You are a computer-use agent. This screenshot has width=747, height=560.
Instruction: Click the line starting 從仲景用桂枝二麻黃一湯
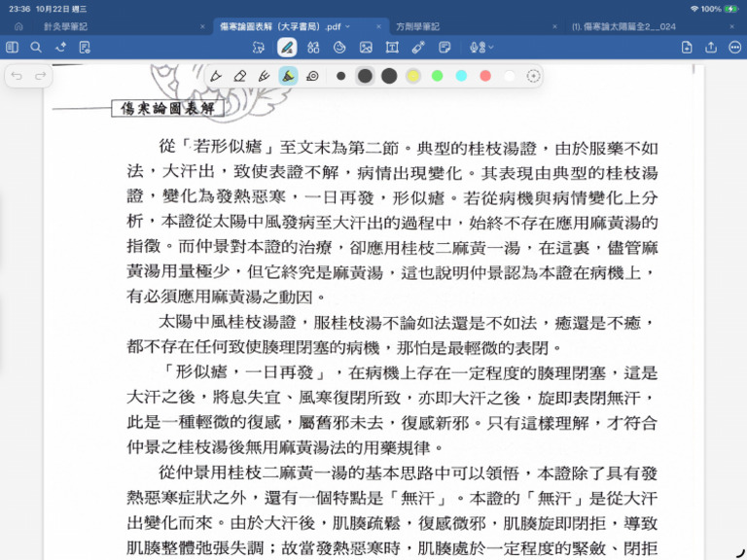click(408, 472)
